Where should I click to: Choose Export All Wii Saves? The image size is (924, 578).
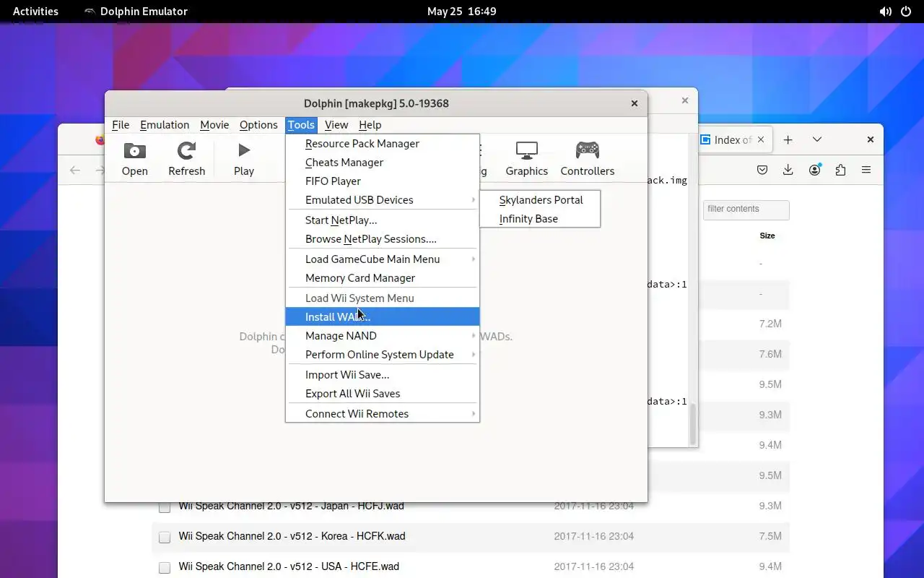pyautogui.click(x=383, y=393)
